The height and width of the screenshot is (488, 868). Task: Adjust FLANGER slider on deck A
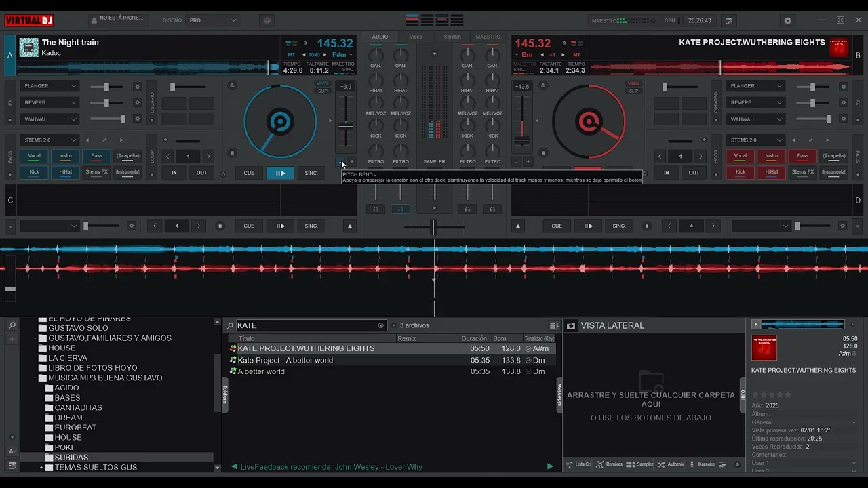pyautogui.click(x=107, y=87)
